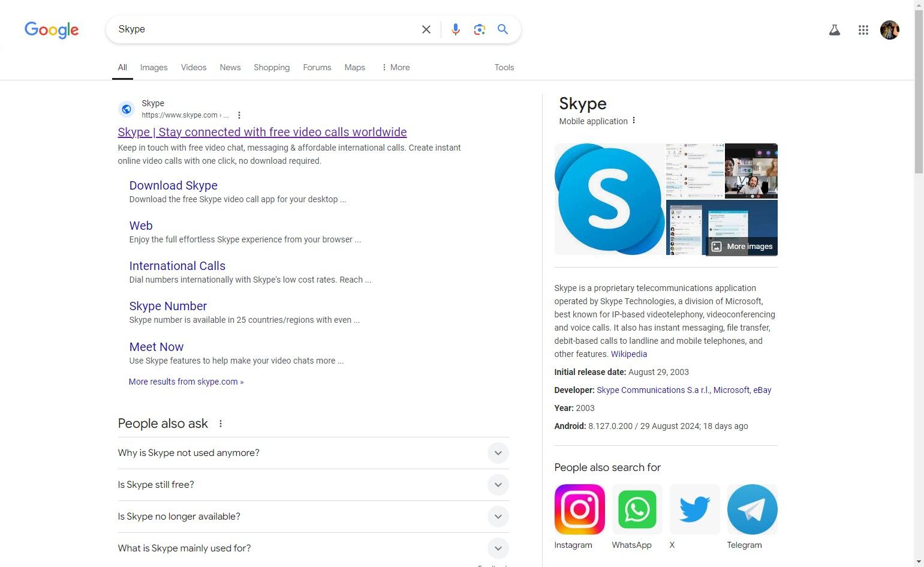The image size is (924, 567).
Task: Open the Google account avatar
Action: click(890, 30)
